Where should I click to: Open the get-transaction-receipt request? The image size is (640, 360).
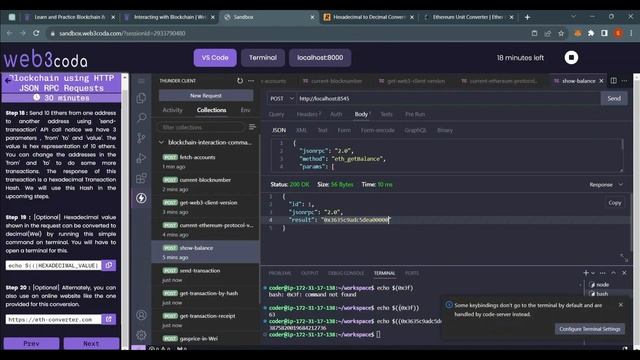click(x=205, y=320)
